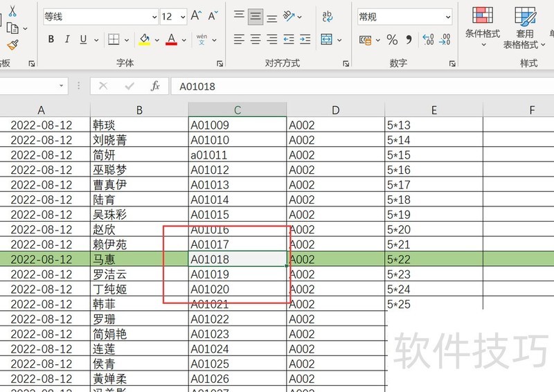Open the 条件格式 conditional formatting menu
Image resolution: width=554 pixels, height=392 pixels.
[482, 28]
